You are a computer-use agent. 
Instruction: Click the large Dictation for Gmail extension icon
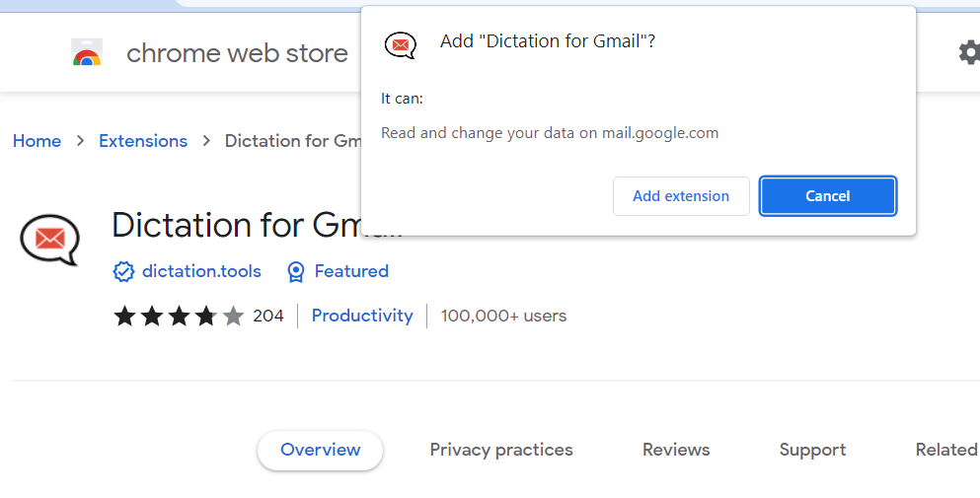point(50,240)
